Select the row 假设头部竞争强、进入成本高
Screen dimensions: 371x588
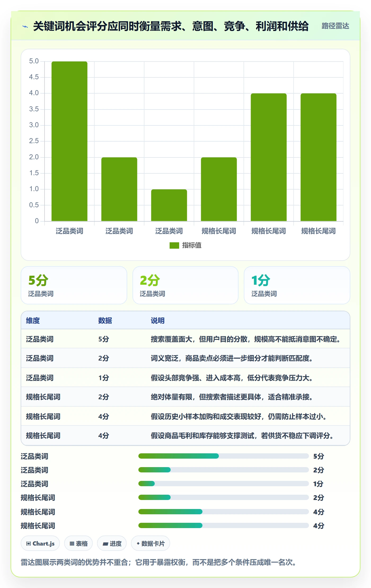pos(185,378)
